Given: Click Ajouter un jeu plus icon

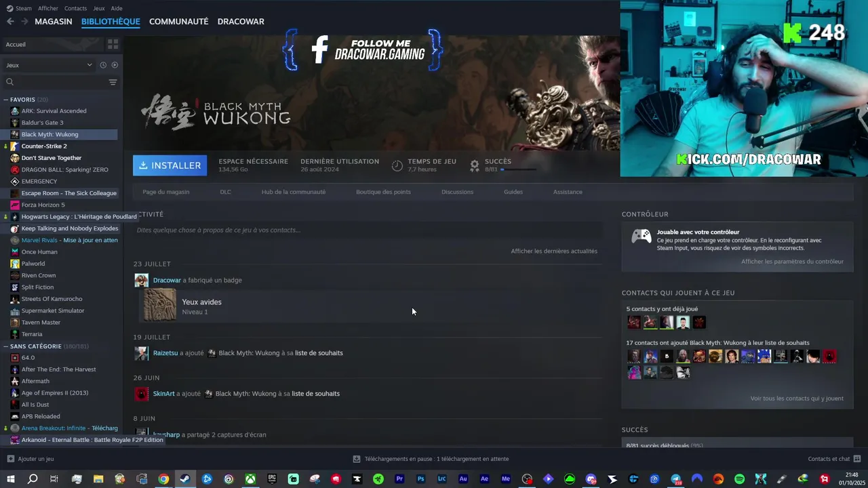Looking at the screenshot, I should pyautogui.click(x=10, y=459).
